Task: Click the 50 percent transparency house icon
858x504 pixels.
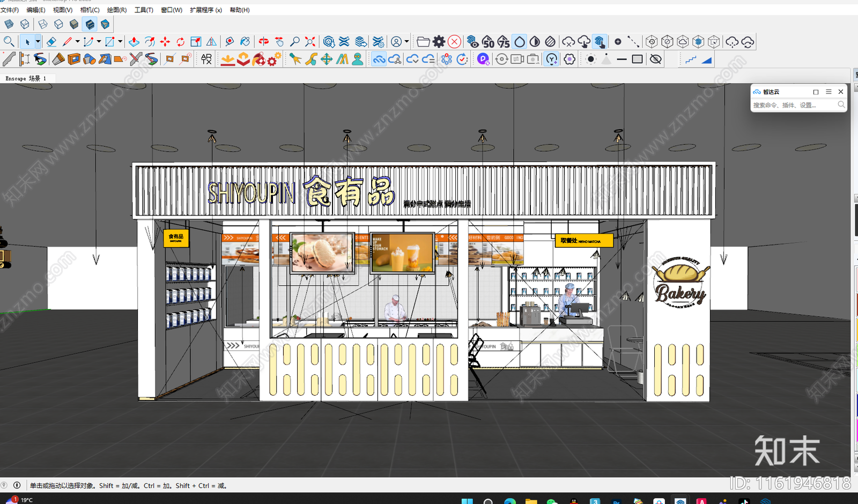Action: [x=487, y=41]
